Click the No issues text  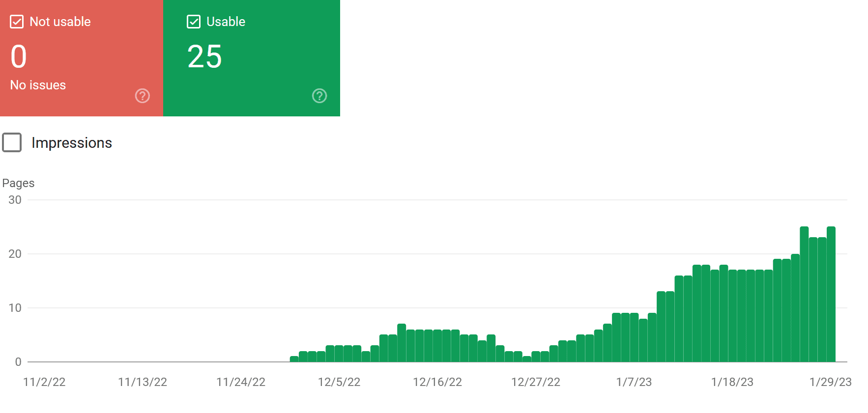38,85
